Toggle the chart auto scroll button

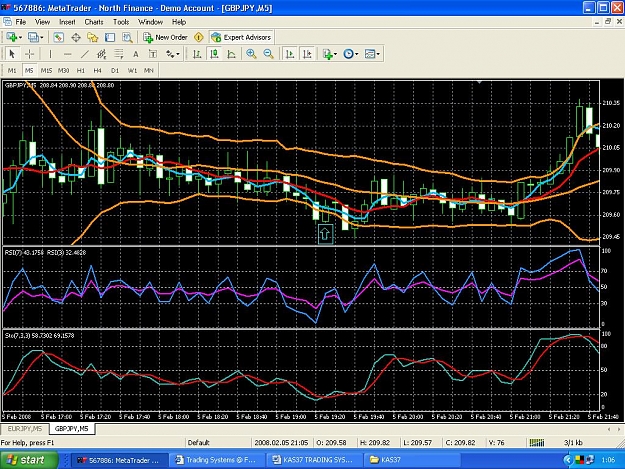(290, 54)
